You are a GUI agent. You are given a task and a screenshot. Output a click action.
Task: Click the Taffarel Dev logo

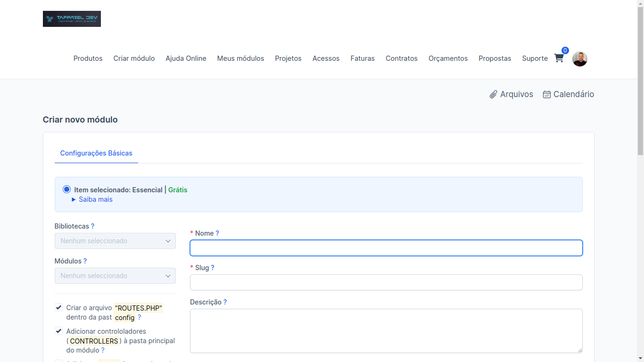pos(72,19)
